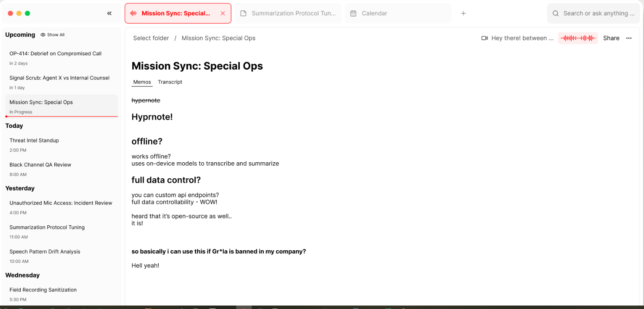
Task: Toggle Show All upcoming events
Action: (53, 35)
